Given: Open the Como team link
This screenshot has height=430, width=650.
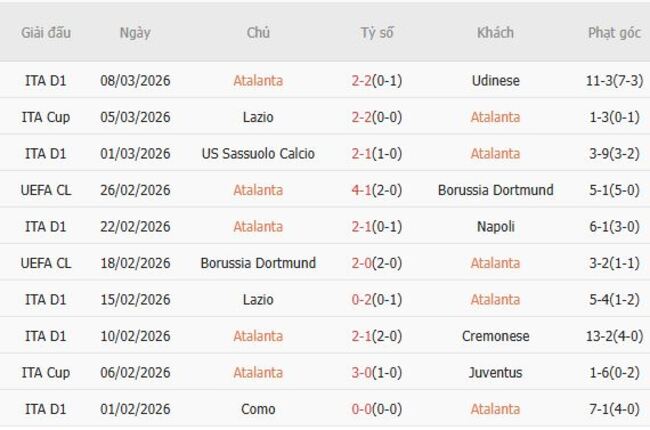Looking at the screenshot, I should 258,409.
